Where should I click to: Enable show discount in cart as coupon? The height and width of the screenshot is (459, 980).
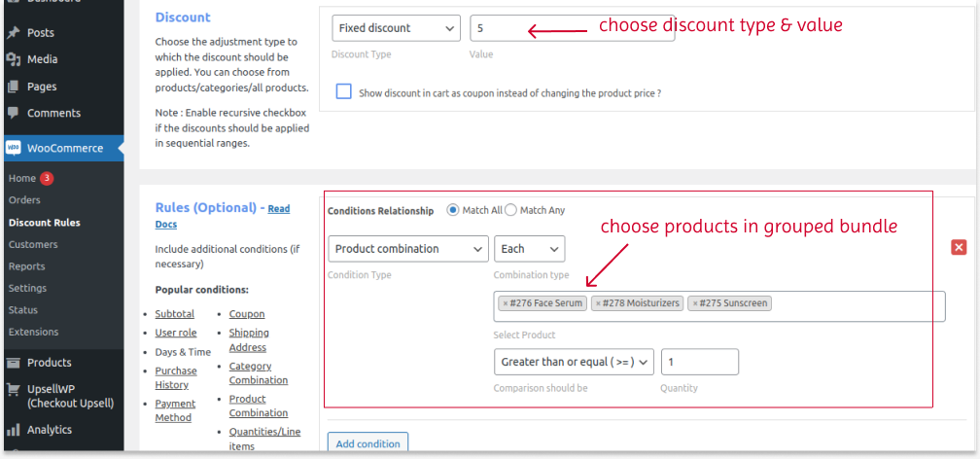click(343, 91)
